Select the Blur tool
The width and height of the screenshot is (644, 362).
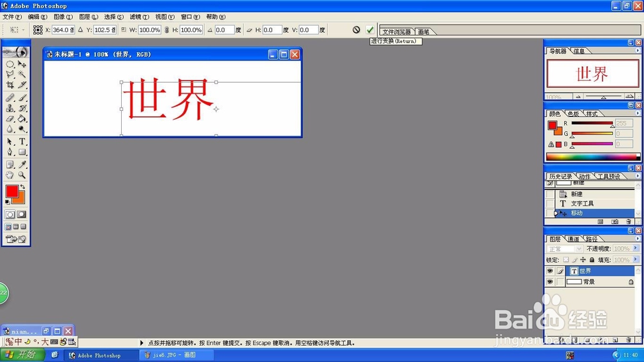[x=10, y=129]
